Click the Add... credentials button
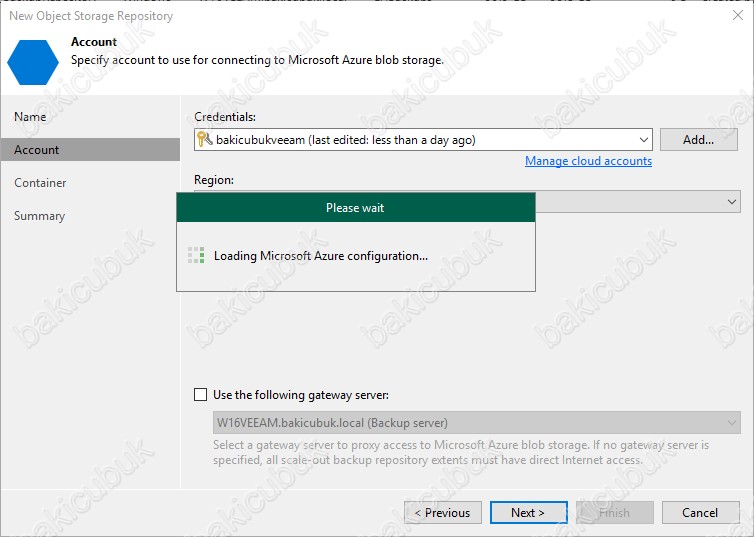 coord(698,139)
